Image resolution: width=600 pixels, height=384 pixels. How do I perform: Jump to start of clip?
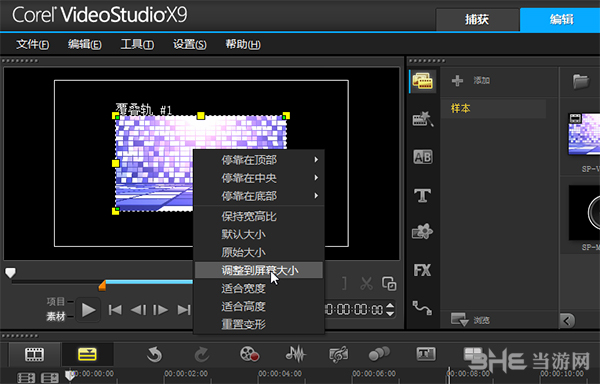click(115, 310)
